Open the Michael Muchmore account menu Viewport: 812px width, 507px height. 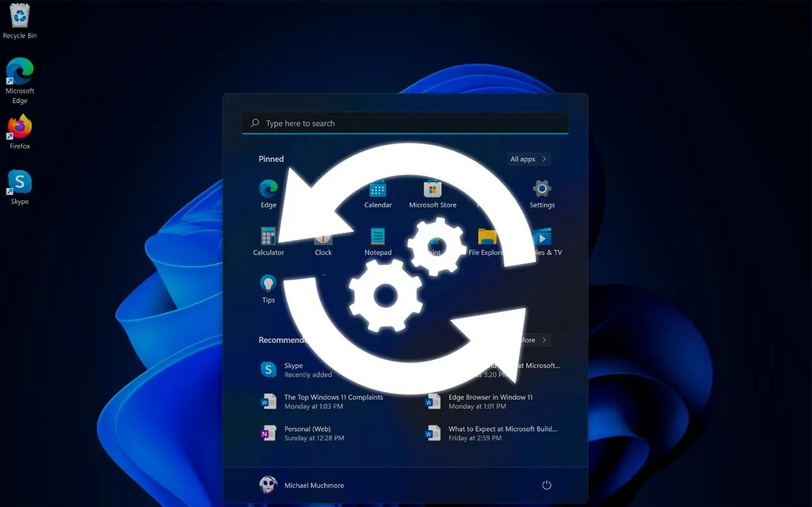301,485
